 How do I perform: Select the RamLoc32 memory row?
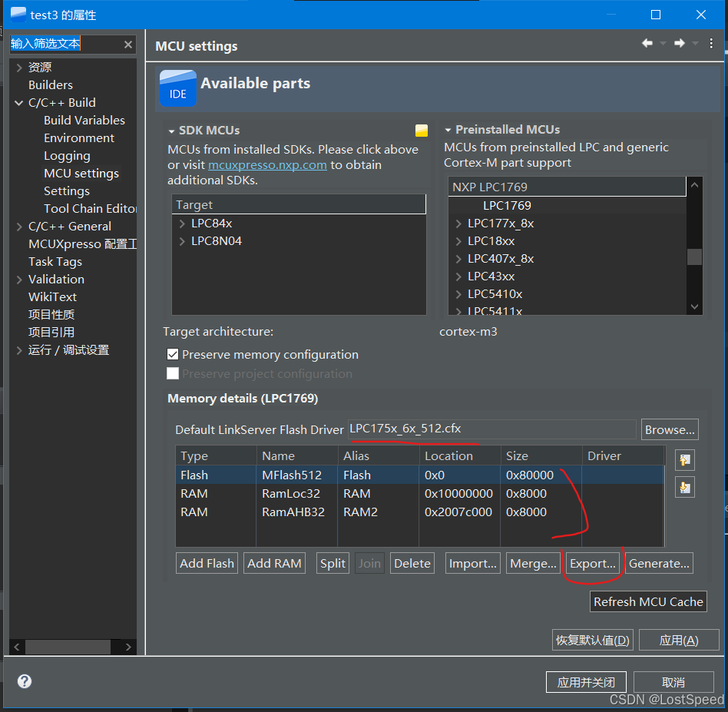[420, 493]
